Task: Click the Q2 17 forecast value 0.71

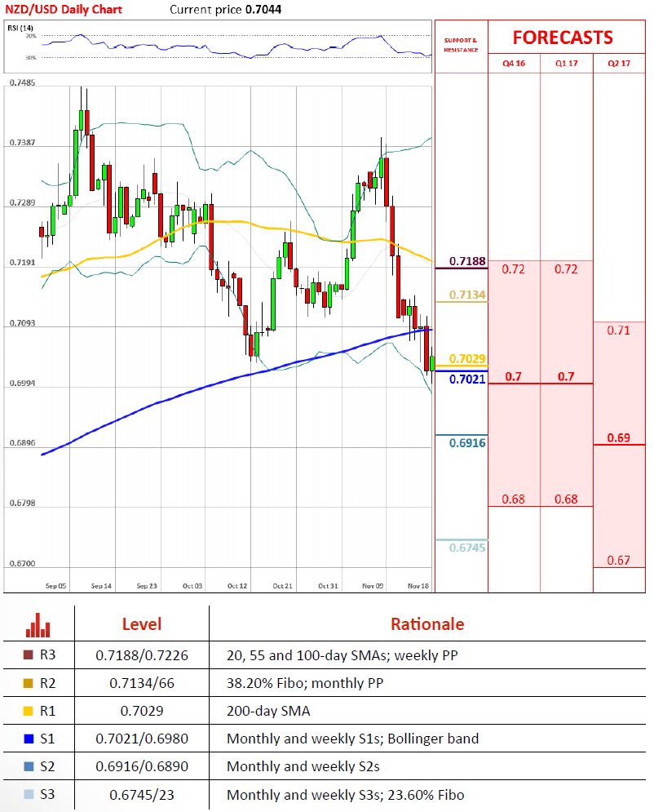Action: (619, 331)
